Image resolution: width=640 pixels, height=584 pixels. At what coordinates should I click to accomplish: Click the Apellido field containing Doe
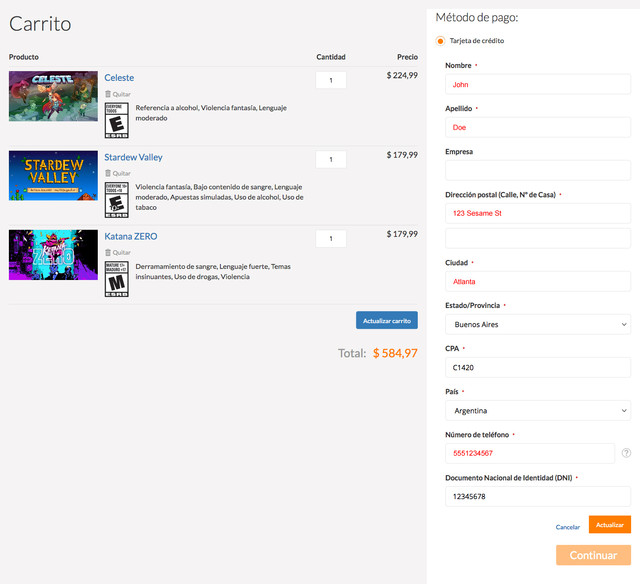[538, 127]
